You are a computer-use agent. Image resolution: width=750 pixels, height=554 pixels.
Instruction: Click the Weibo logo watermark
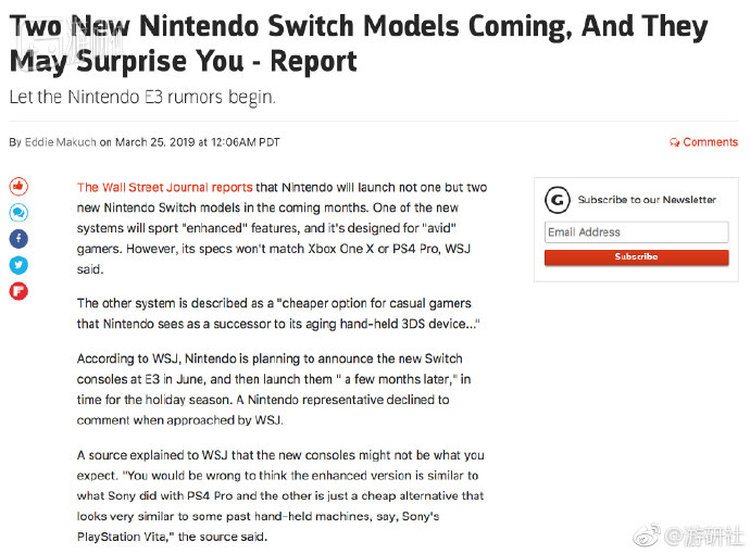[x=650, y=535]
